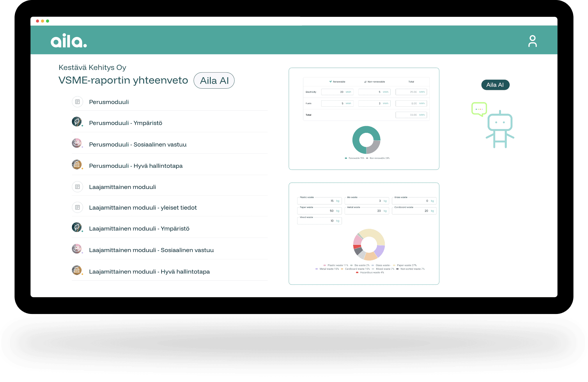Expand the Laajamittainen moduuli - yleiset tiedot row
This screenshot has width=588, height=382.
(x=143, y=207)
